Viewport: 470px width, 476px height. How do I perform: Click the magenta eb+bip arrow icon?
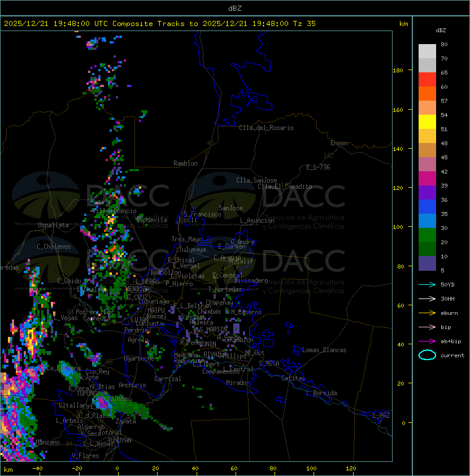[x=427, y=341]
